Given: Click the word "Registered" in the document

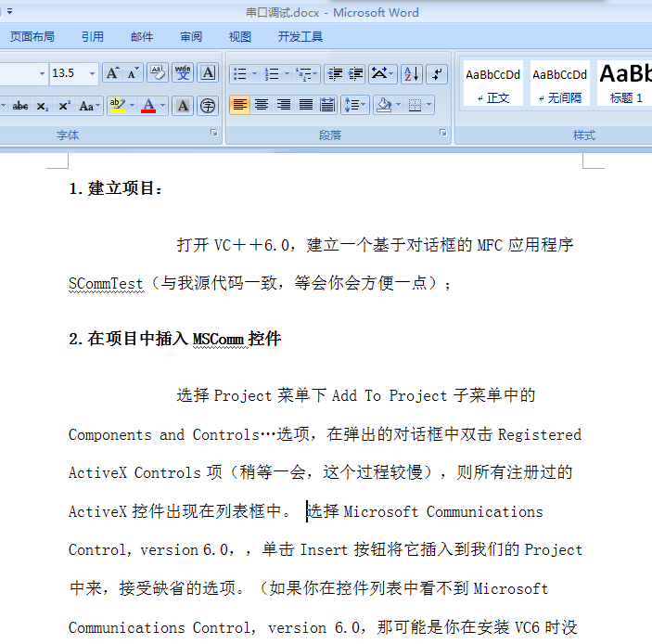Looking at the screenshot, I should [539, 434].
